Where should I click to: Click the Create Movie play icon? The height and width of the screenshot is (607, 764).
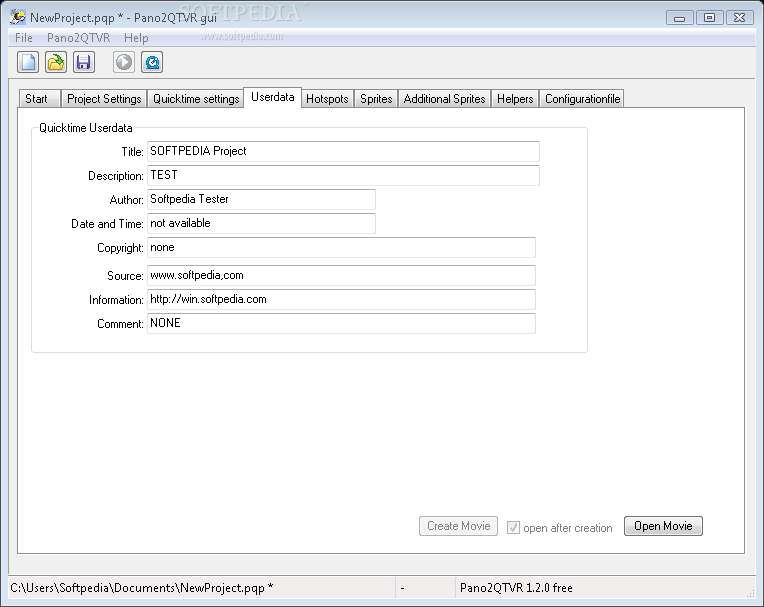coord(124,62)
